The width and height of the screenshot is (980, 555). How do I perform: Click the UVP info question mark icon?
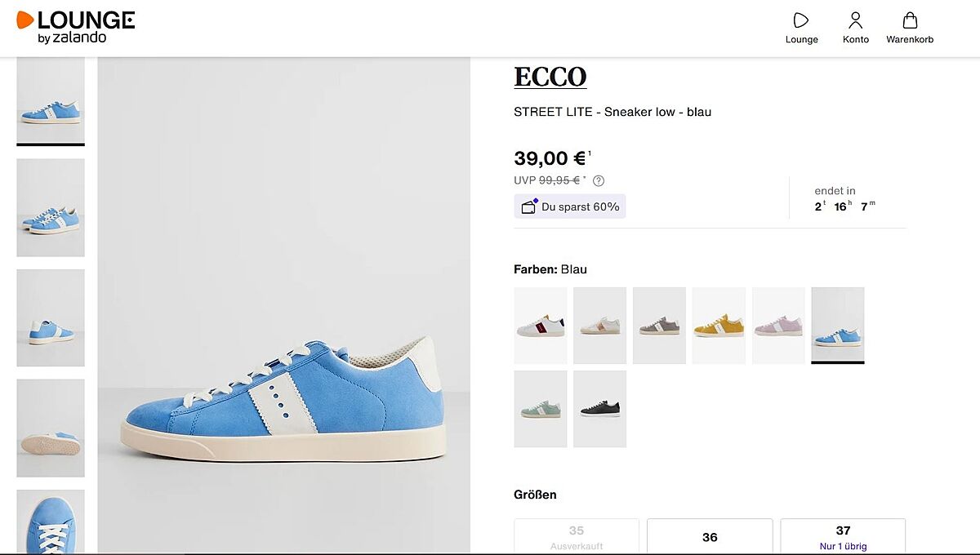click(x=599, y=180)
